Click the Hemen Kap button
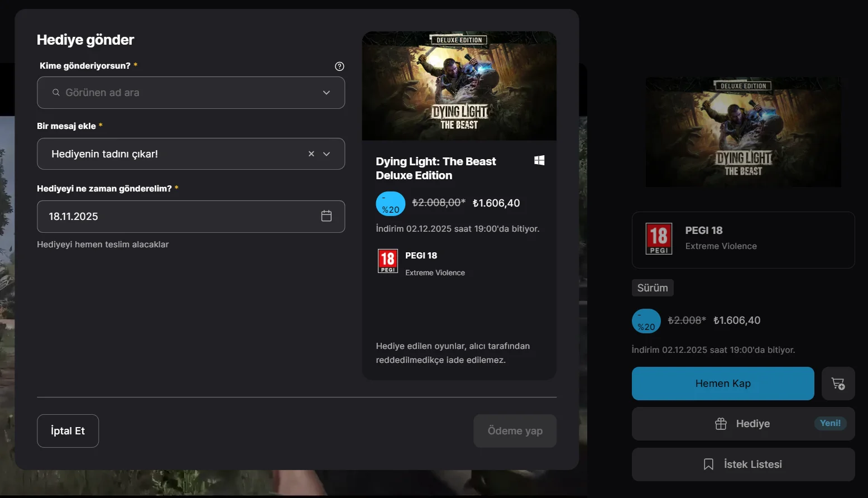 coord(723,384)
